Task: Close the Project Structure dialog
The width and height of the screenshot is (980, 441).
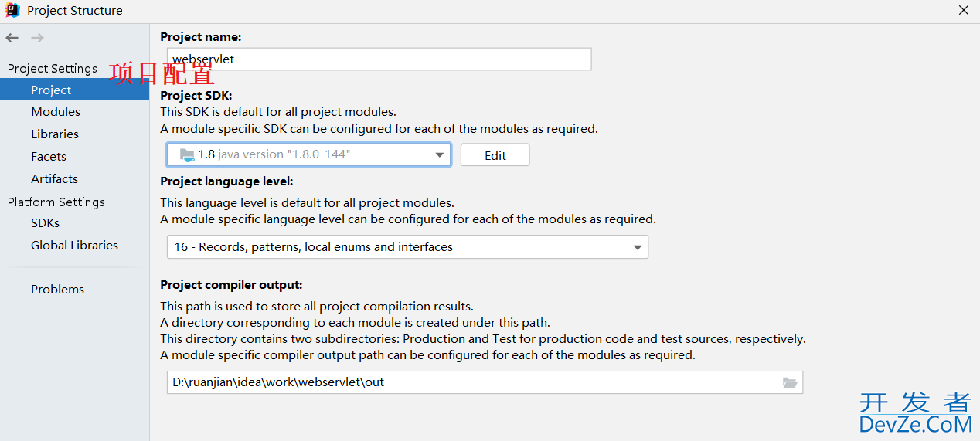Action: (964, 10)
